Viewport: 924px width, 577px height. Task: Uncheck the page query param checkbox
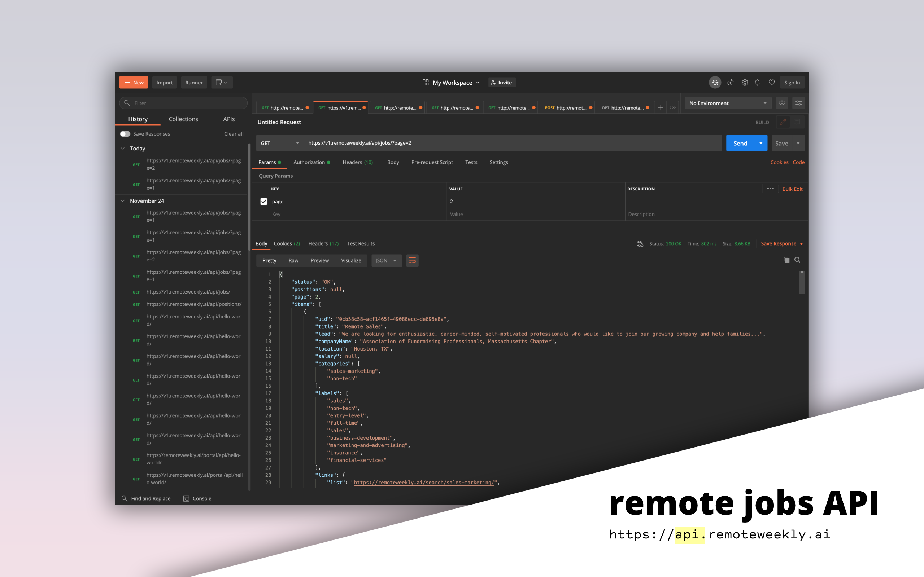click(x=263, y=202)
